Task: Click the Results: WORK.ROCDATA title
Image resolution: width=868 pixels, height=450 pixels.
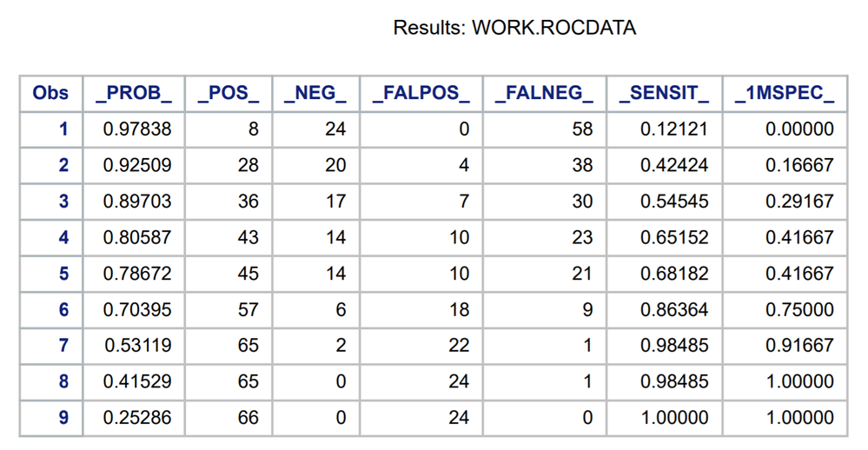Action: 514,28
